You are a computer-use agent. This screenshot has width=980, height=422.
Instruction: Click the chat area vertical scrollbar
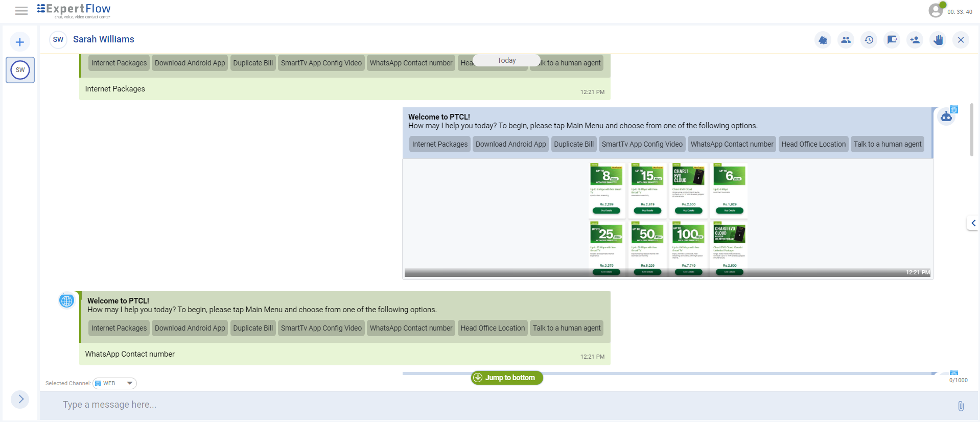(971, 130)
